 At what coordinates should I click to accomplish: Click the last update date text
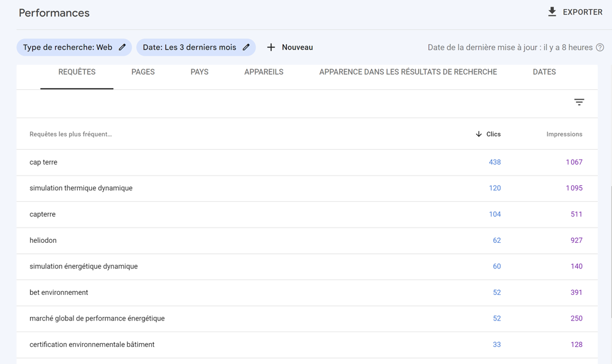[x=510, y=47]
